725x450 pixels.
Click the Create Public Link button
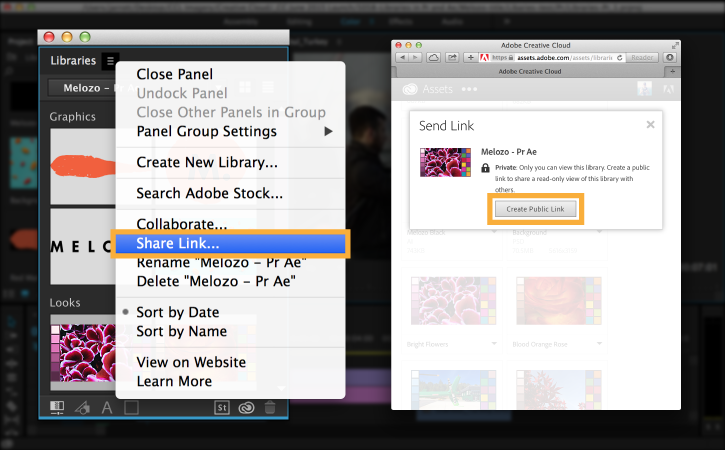[x=535, y=209]
